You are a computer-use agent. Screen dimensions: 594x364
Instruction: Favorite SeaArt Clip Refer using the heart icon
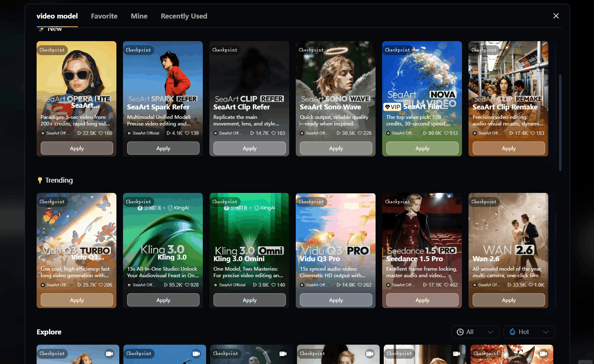(273, 133)
